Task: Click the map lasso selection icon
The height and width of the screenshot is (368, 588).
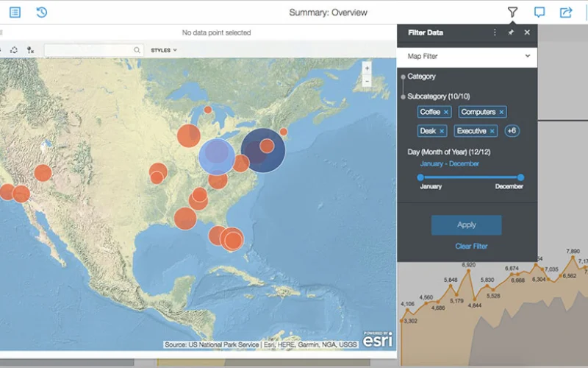Action: pyautogui.click(x=13, y=50)
